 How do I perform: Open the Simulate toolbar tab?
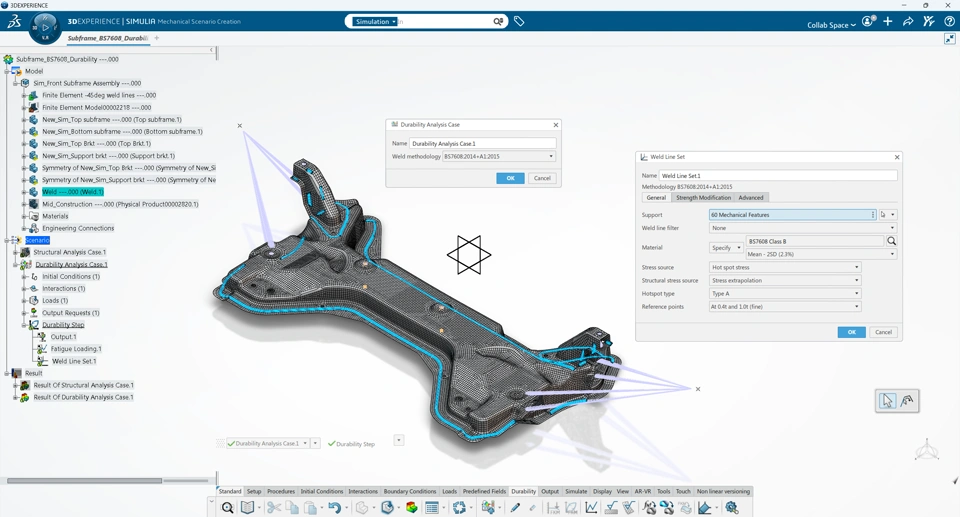(x=576, y=491)
